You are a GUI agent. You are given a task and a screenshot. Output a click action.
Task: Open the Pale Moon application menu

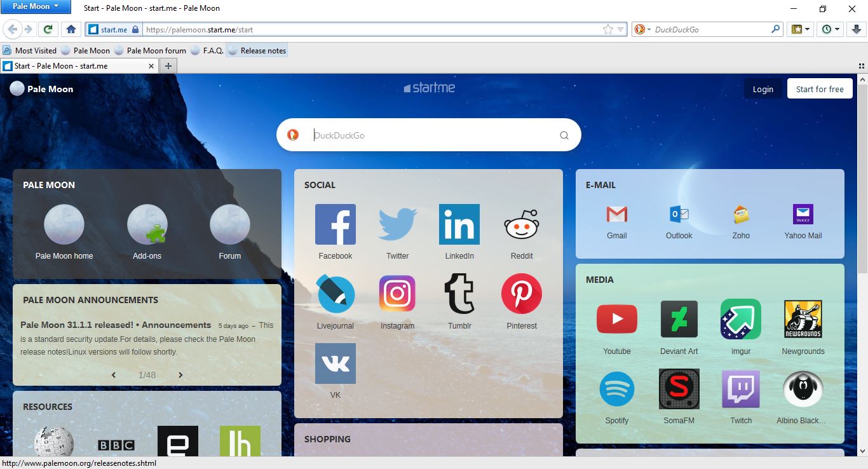click(x=35, y=6)
